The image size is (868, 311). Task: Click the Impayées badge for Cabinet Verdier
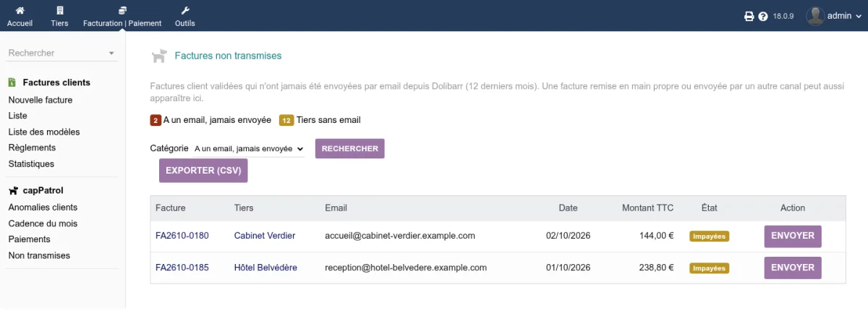709,236
